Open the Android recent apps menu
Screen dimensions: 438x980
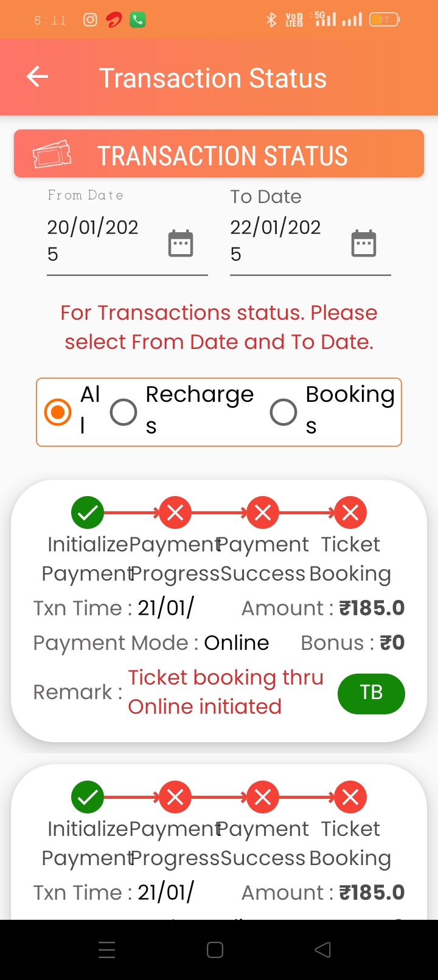(x=107, y=950)
